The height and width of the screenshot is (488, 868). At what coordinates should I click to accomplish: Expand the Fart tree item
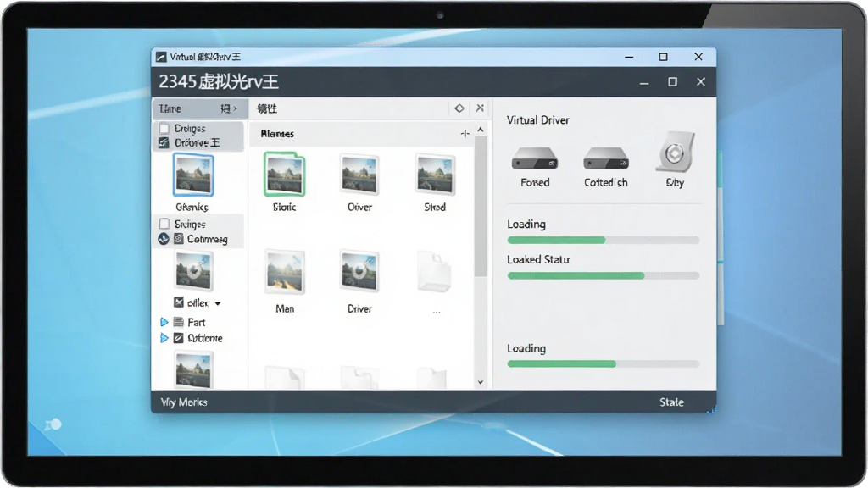[x=164, y=322]
